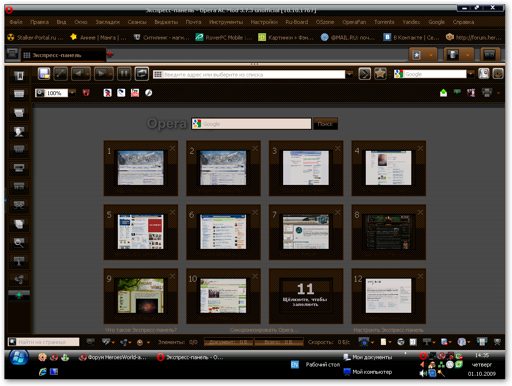
Task: Expand the forward button history dropdown arrow
Action: pyautogui.click(x=110, y=74)
